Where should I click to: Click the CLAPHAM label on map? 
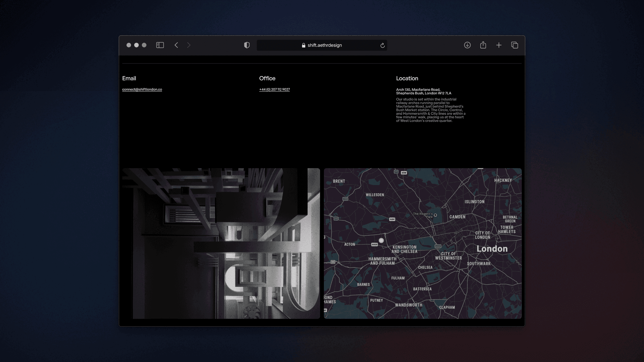click(x=447, y=307)
